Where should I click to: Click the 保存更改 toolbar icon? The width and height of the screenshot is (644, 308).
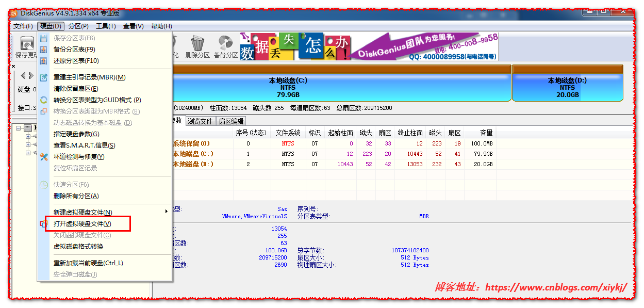point(27,46)
